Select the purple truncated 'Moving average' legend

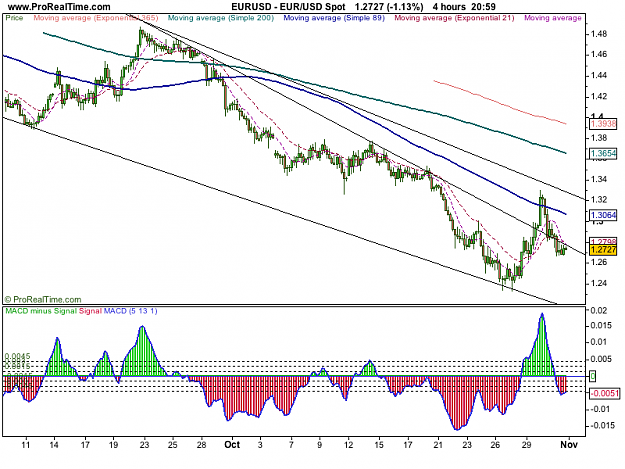coord(553,18)
